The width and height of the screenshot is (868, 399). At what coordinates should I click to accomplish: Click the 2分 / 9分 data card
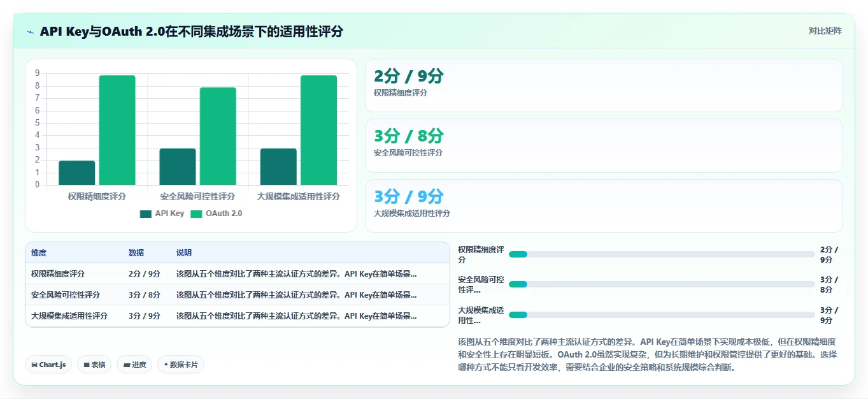pos(604,85)
